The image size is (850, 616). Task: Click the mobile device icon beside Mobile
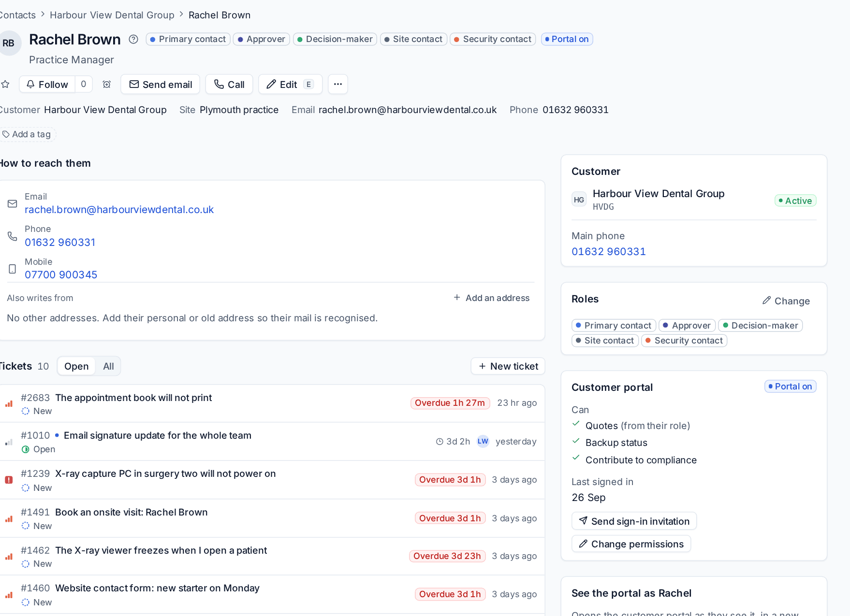[x=13, y=269]
